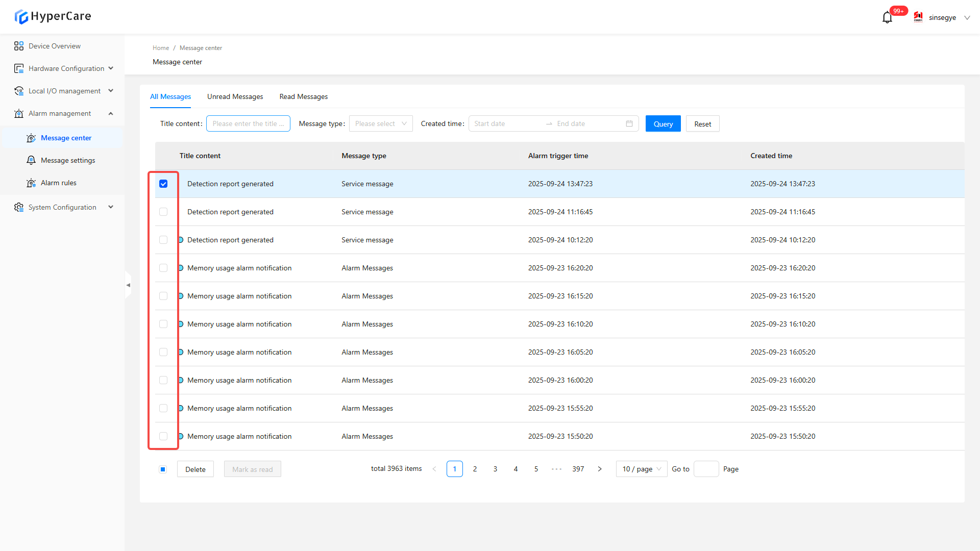Focus the Title content input field
980x551 pixels.
(x=248, y=123)
